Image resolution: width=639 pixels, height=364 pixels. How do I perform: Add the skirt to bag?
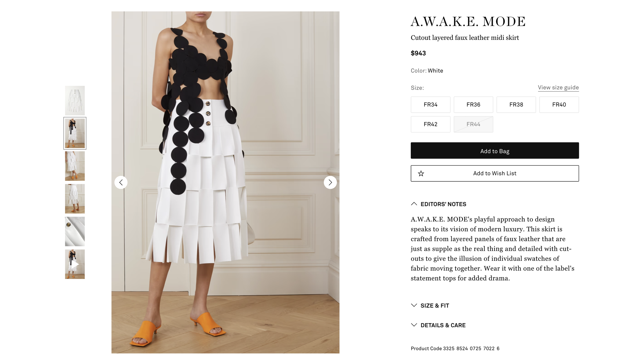(495, 150)
